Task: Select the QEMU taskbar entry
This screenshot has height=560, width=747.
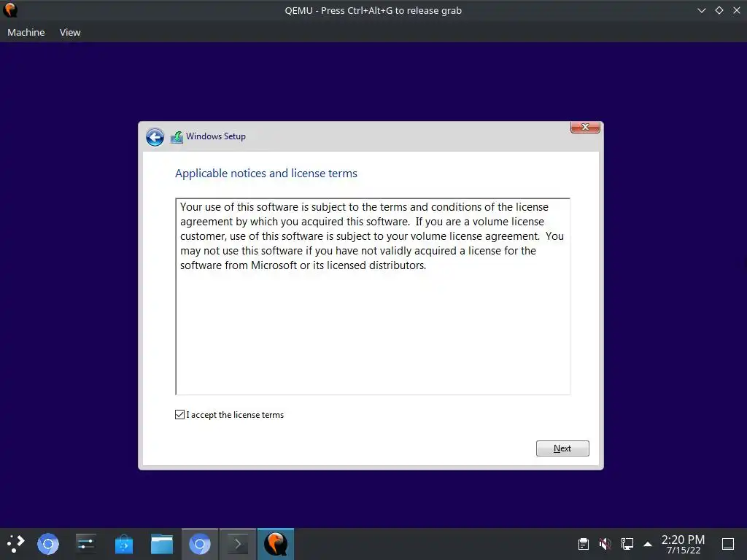Action: (276, 544)
